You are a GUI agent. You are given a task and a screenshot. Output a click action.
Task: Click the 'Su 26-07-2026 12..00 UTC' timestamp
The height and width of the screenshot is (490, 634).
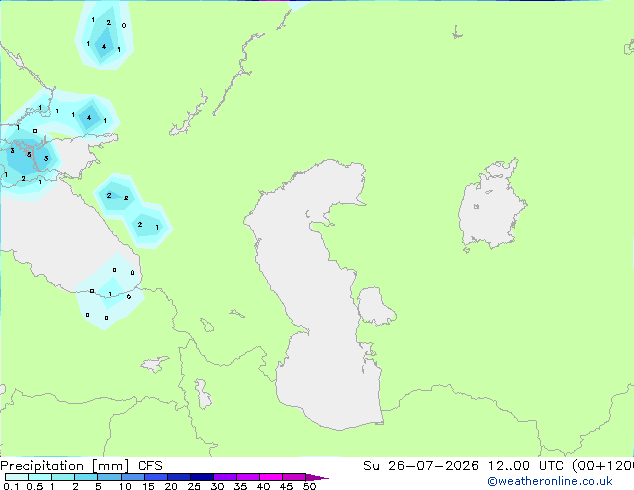pos(463,466)
